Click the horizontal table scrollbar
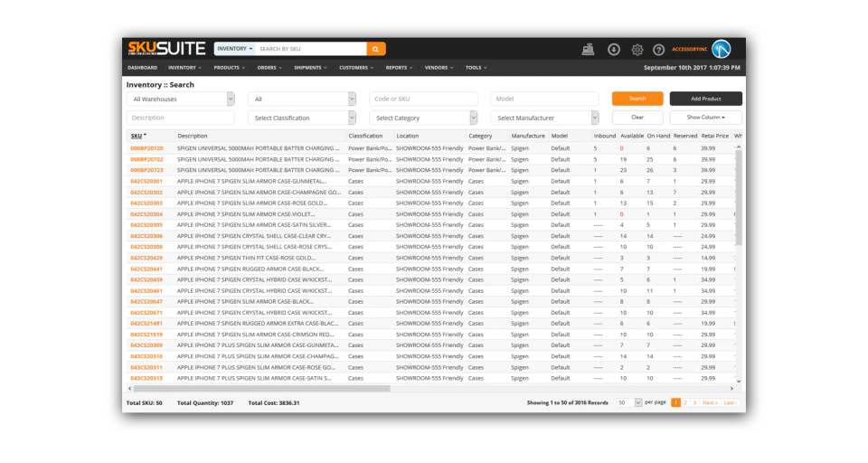The height and width of the screenshot is (463, 868). click(x=262, y=389)
